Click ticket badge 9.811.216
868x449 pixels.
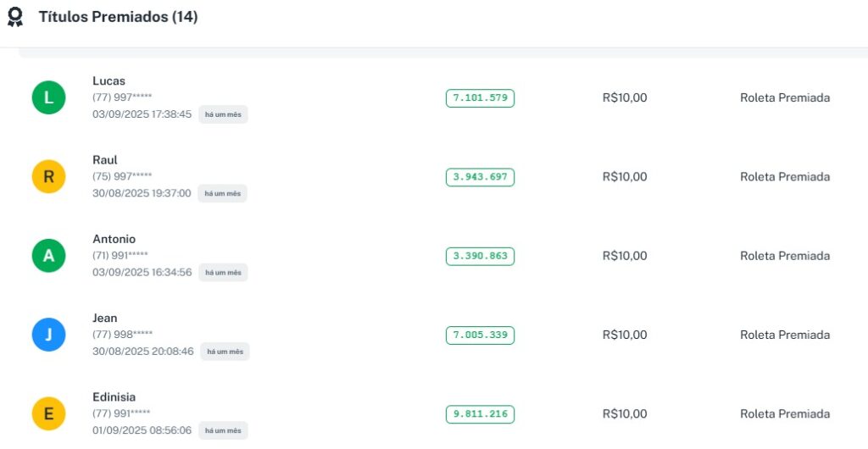click(480, 414)
